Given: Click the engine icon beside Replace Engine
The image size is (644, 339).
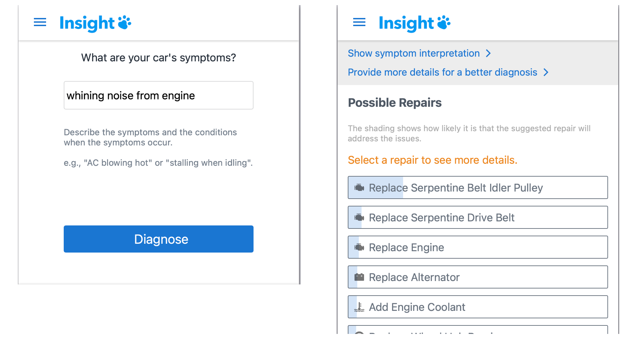Looking at the screenshot, I should (359, 247).
